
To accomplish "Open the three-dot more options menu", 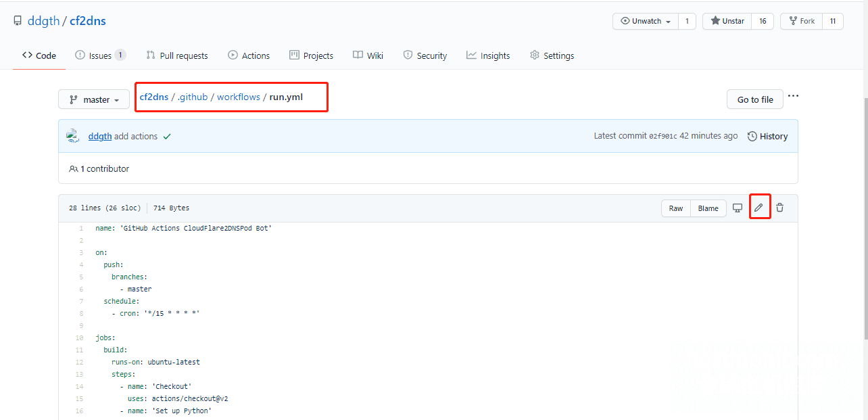I will coord(793,96).
